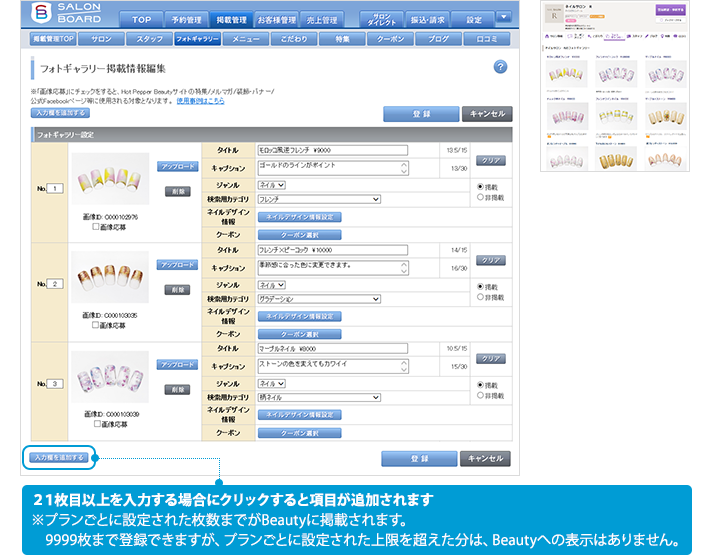
Task: Open 予約管理 in the top menu
Action: coord(185,19)
